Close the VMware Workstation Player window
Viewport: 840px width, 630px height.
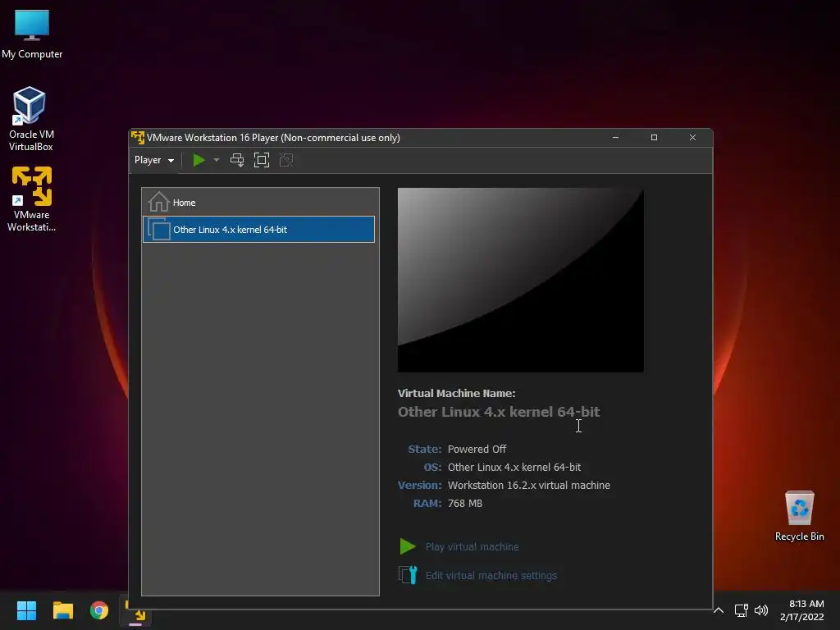tap(692, 138)
